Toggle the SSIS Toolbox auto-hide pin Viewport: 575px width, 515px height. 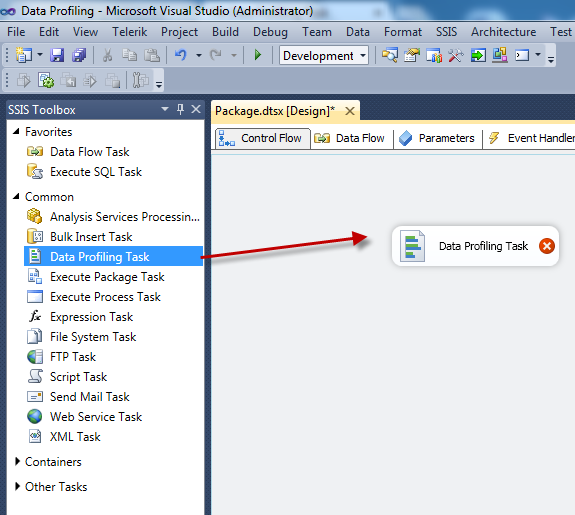[180, 109]
